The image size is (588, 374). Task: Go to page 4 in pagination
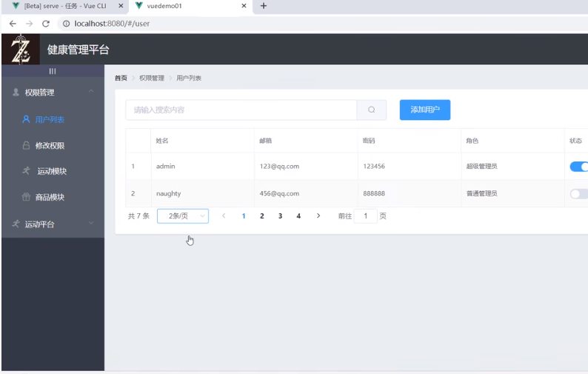click(x=298, y=216)
